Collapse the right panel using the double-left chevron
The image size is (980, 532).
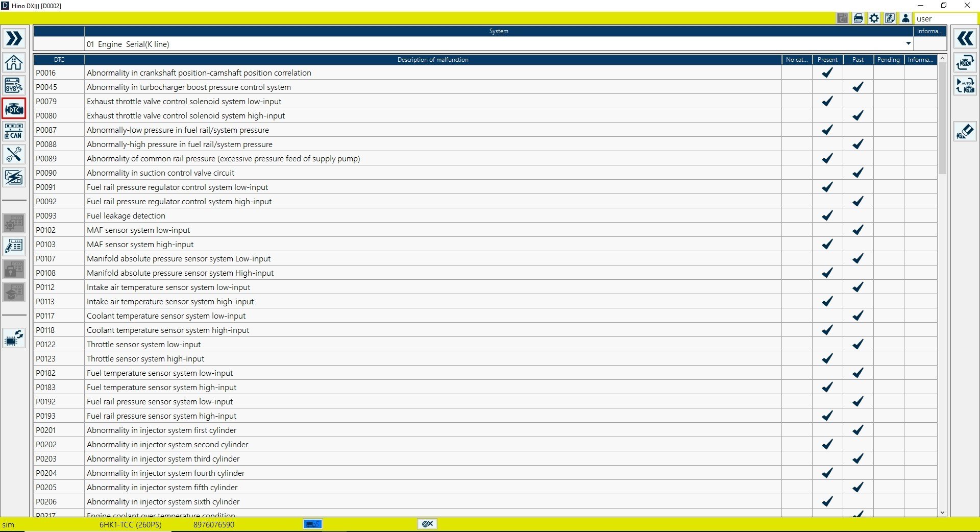[965, 38]
